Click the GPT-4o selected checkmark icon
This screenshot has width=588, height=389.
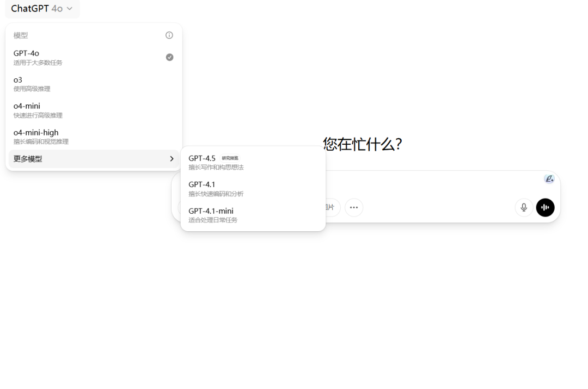tap(169, 57)
